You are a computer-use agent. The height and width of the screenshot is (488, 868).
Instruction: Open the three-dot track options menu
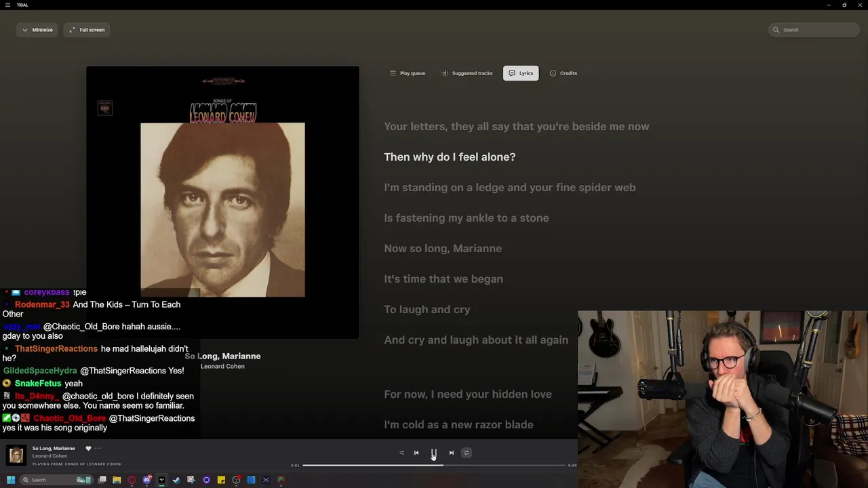coord(98,448)
